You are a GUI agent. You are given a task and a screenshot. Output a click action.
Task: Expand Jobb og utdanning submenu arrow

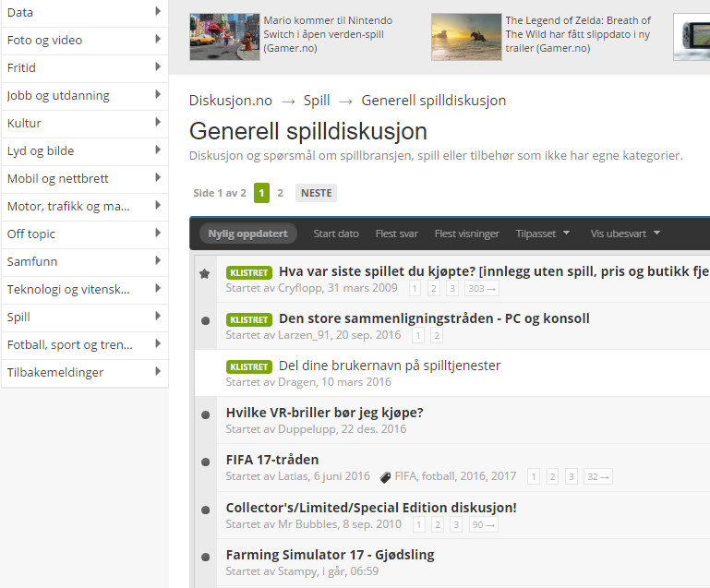coord(158,94)
